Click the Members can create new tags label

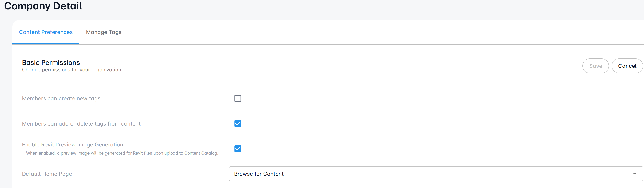(61, 98)
